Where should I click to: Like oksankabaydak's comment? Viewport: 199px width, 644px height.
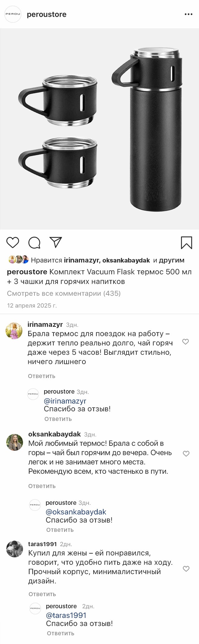pos(186,454)
